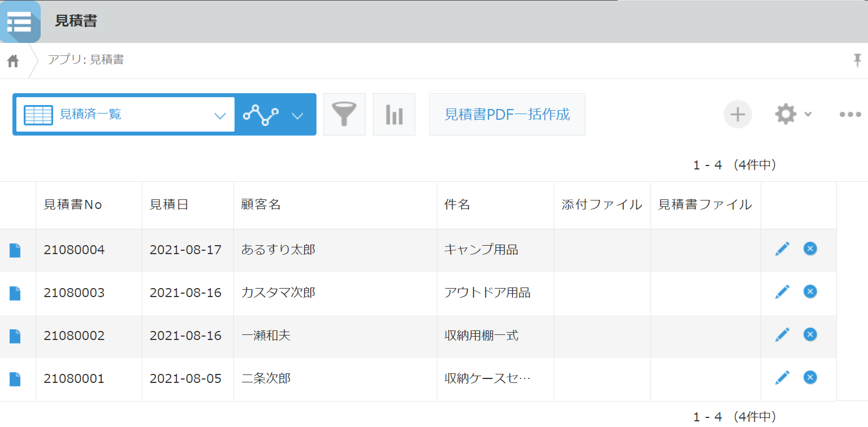Open record details for 21080003
Screen dimensions: 868x427
[15, 293]
